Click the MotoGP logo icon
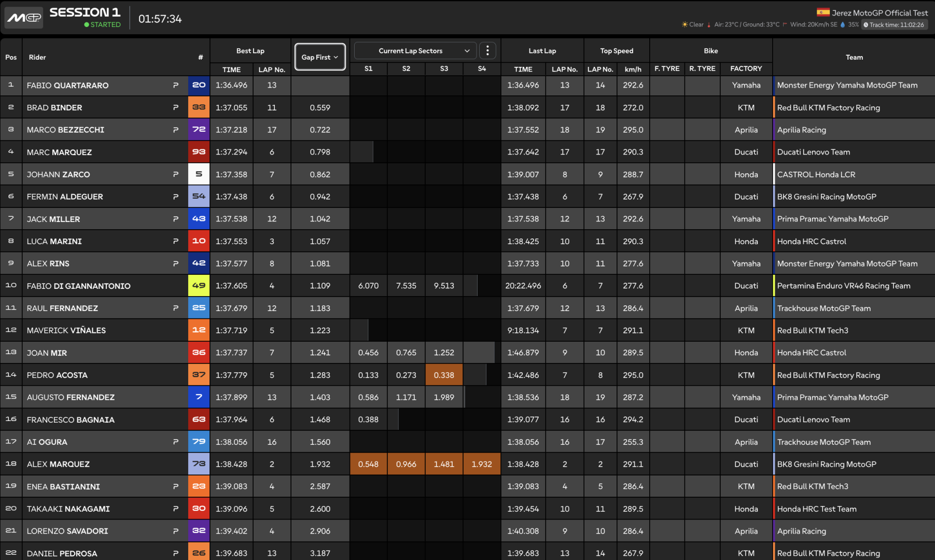Image resolution: width=935 pixels, height=560 pixels. [x=23, y=18]
